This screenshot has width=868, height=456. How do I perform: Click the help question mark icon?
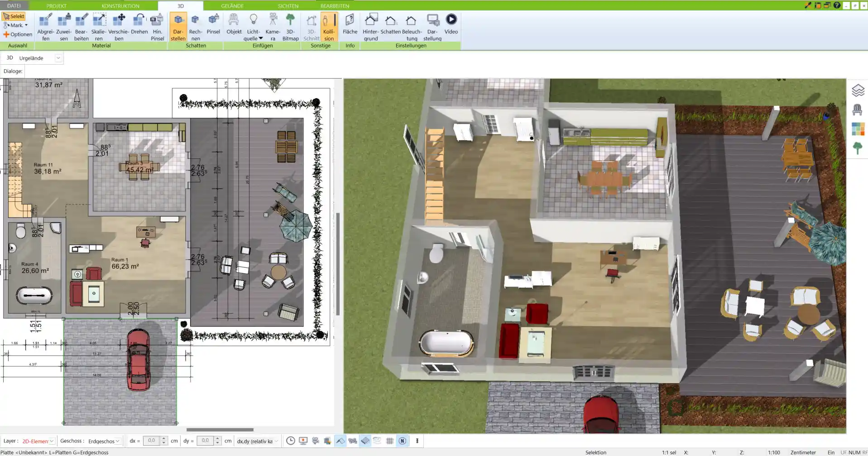[837, 5]
